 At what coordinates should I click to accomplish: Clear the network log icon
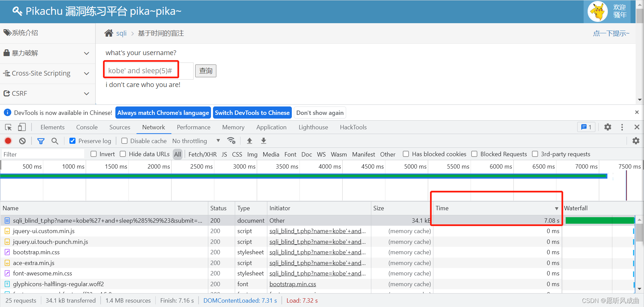22,141
